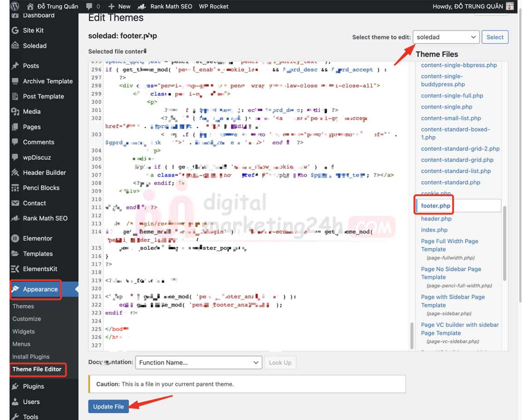Click the Posts pin icon
The image size is (531, 420).
coord(15,66)
